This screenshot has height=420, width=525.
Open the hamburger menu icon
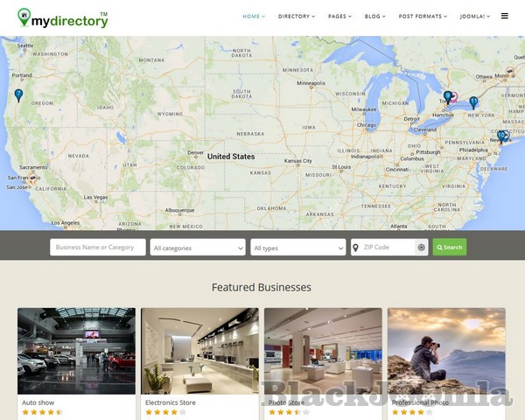pyautogui.click(x=504, y=16)
